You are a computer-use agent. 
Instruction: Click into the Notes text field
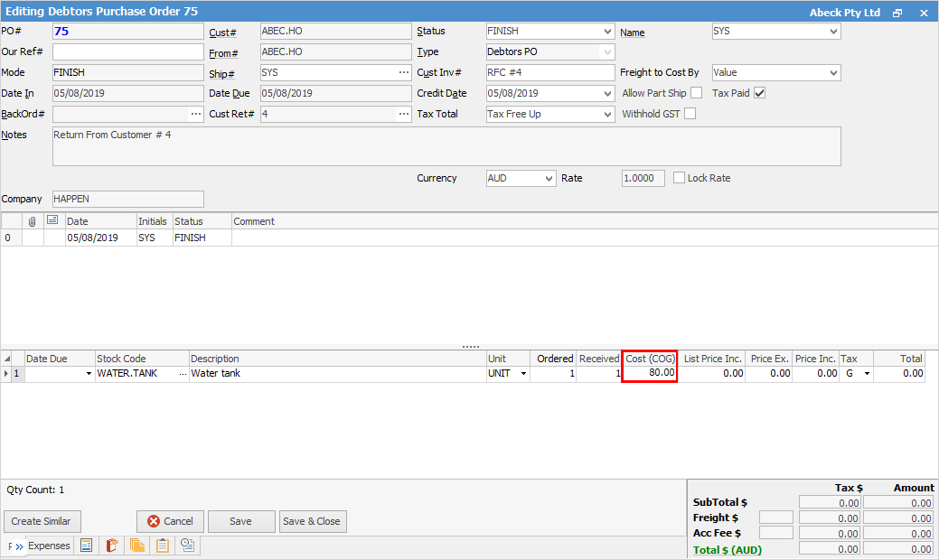[x=446, y=146]
